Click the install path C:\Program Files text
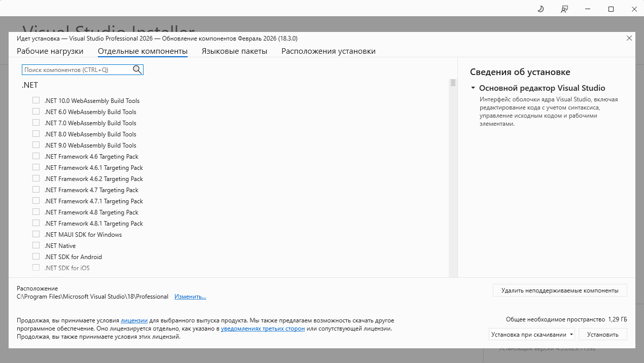This screenshot has height=363, width=644. 92,297
